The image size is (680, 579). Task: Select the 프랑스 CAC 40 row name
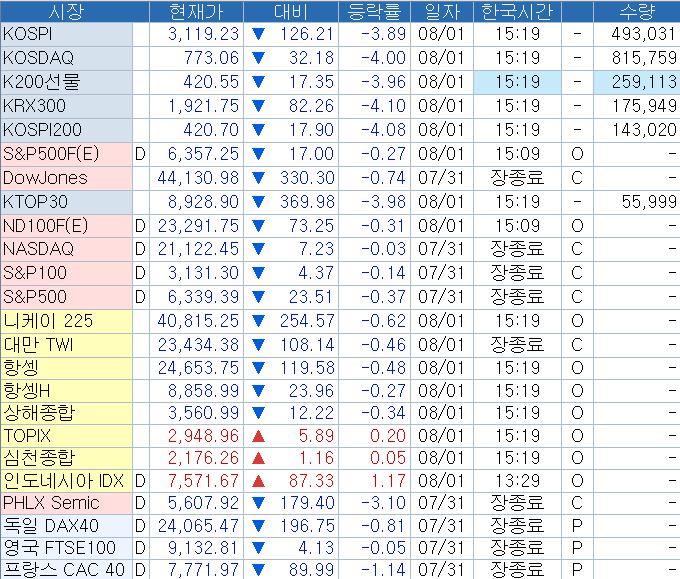[66, 569]
